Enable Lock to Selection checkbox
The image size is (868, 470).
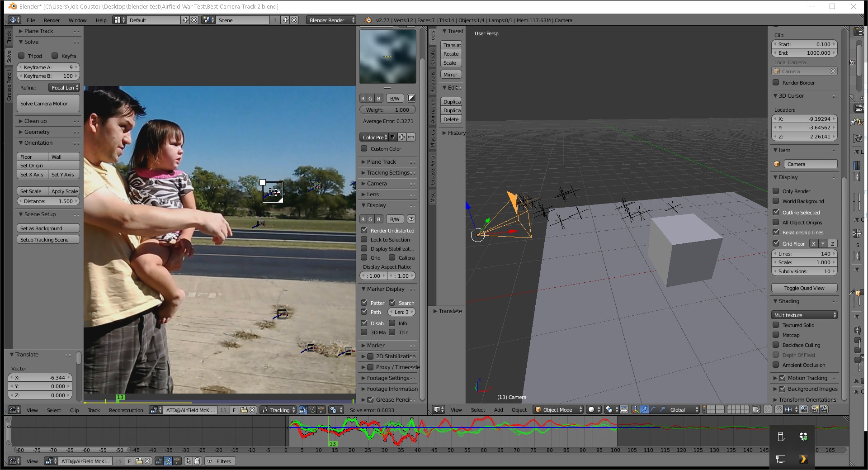pyautogui.click(x=364, y=239)
